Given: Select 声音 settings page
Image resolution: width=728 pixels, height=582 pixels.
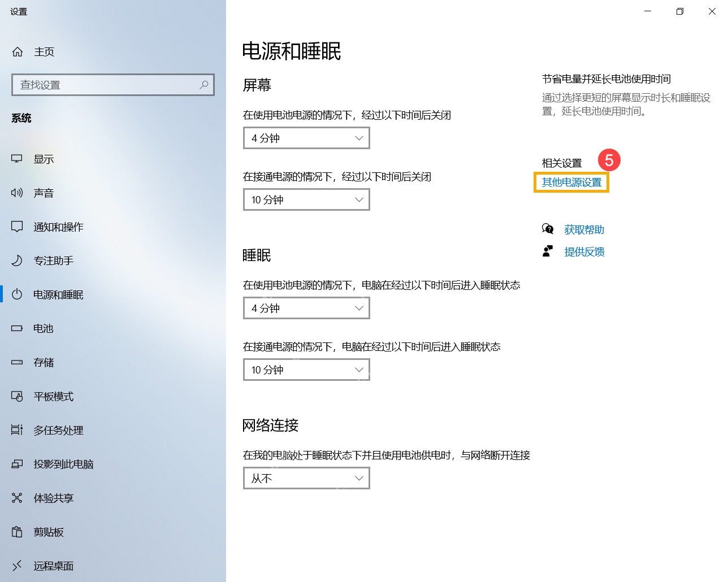Looking at the screenshot, I should pos(113,193).
